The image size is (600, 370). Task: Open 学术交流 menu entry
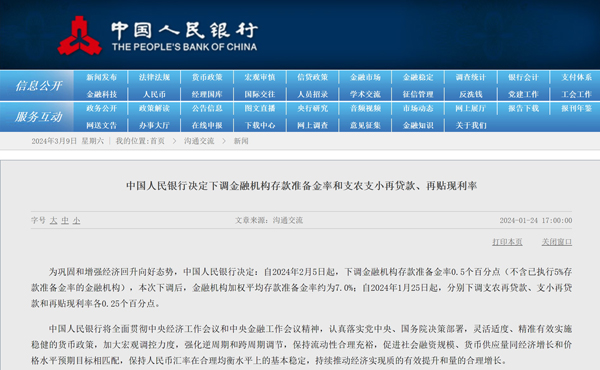click(365, 94)
